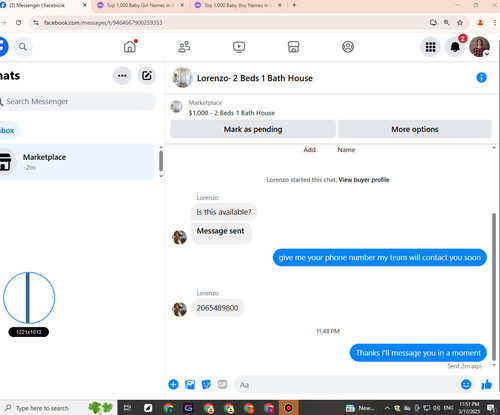Image resolution: width=500 pixels, height=415 pixels.
Task: Open the Marketplace chat in the list
Action: (x=76, y=162)
